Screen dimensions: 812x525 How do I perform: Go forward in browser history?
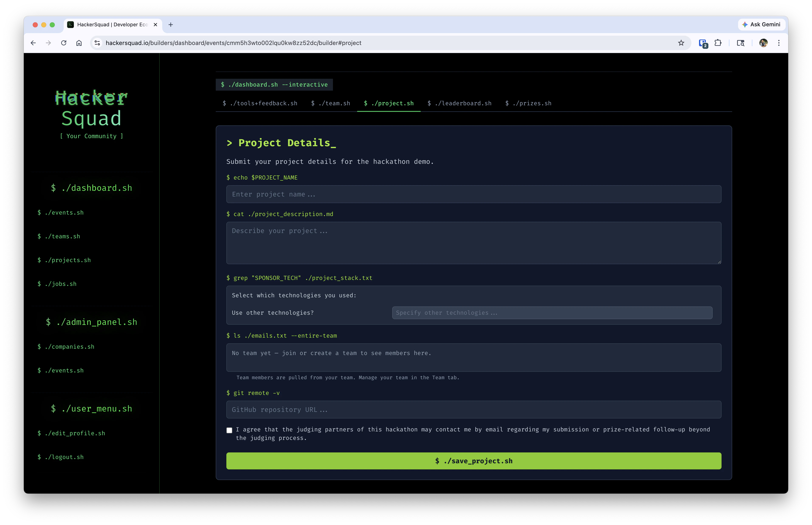(48, 43)
